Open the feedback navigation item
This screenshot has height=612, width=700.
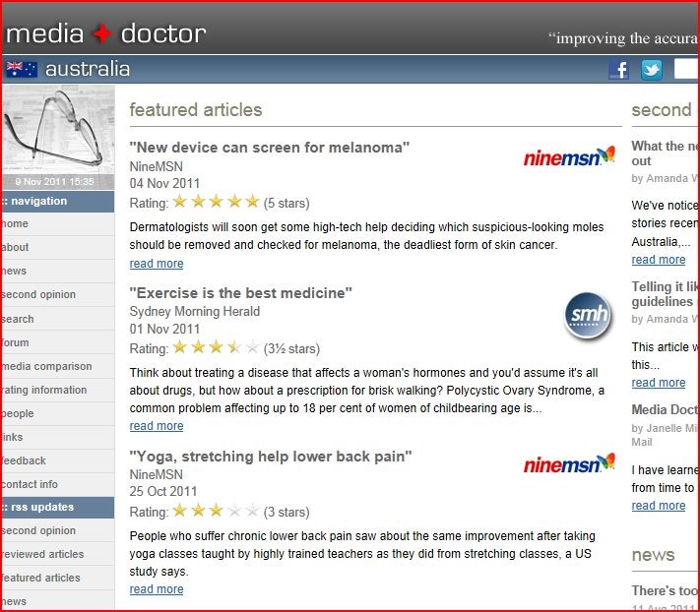tap(57, 460)
